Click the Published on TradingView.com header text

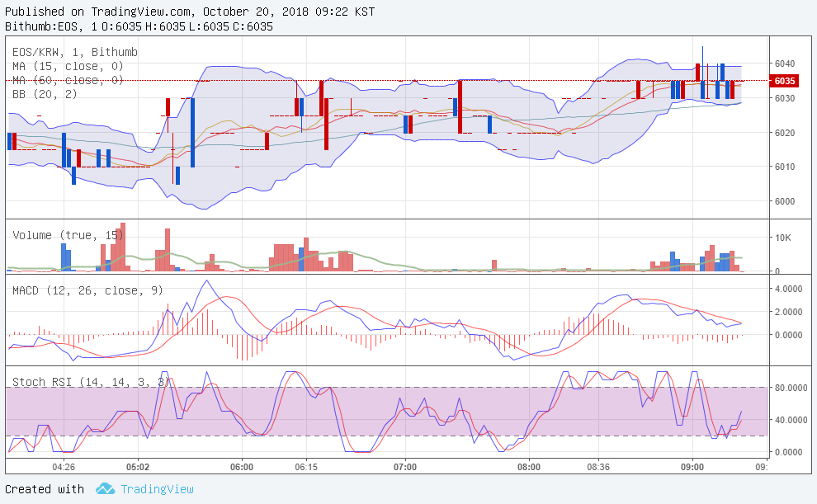pos(190,12)
